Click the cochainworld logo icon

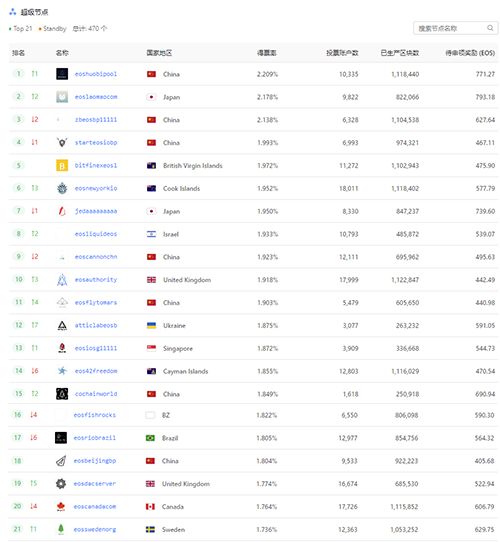click(62, 394)
